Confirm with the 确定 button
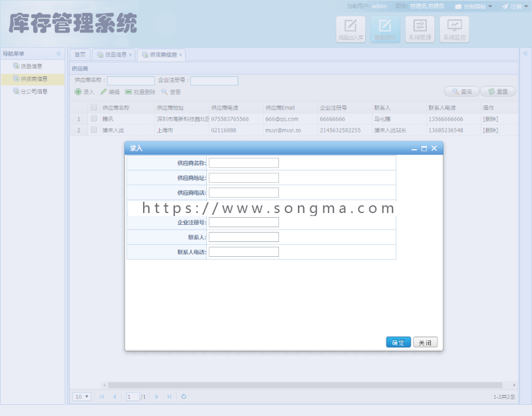This screenshot has width=532, height=416. [398, 342]
